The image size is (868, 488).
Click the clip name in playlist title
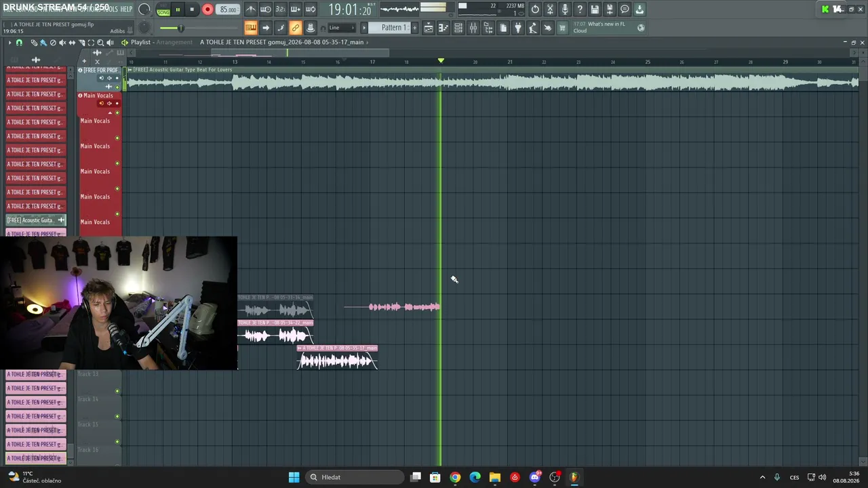(x=281, y=42)
